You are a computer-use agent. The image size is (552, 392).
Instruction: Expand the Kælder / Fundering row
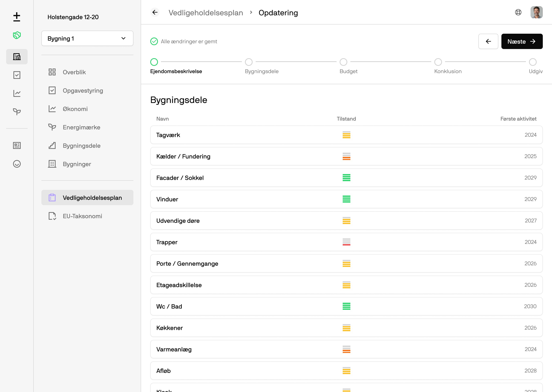346,156
